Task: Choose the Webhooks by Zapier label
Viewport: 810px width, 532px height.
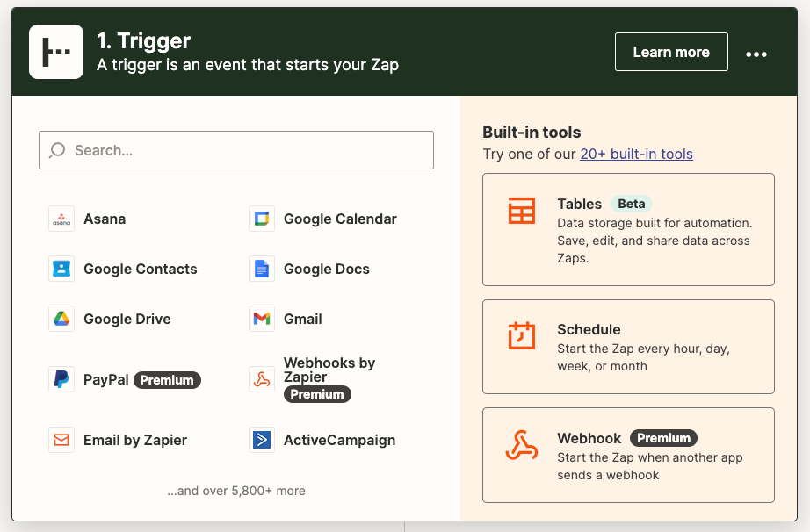Action: [329, 370]
